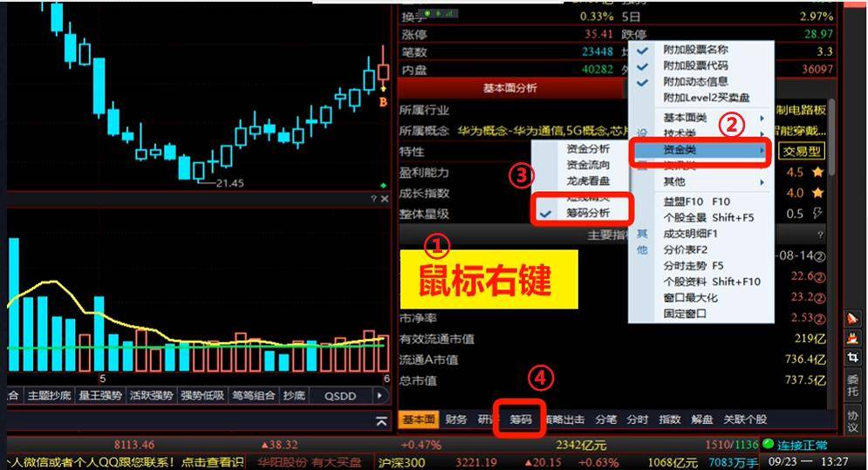Click the 21.45 low price label on chart
Viewport: 868px width, 470px height.
pyautogui.click(x=230, y=183)
